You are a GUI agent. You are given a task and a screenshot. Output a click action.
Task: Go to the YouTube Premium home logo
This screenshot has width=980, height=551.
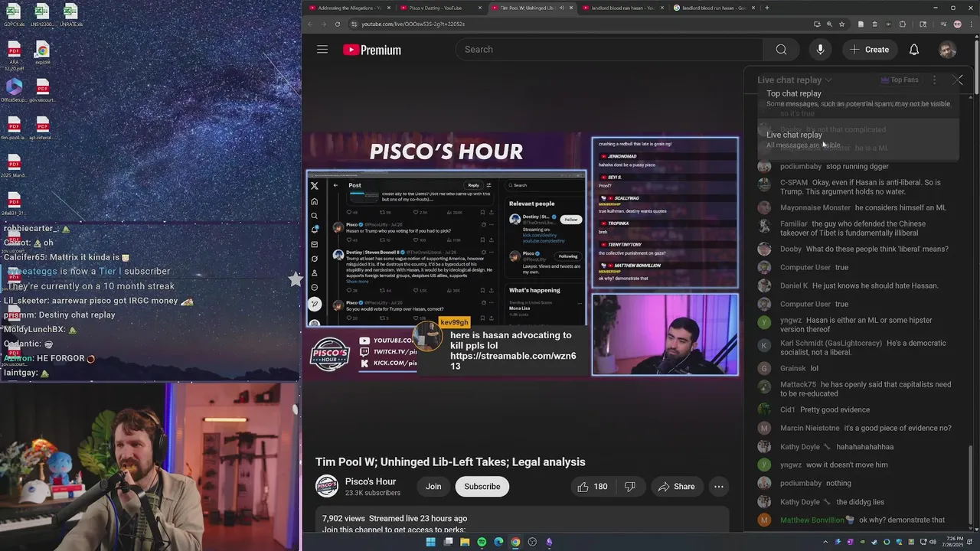372,50
